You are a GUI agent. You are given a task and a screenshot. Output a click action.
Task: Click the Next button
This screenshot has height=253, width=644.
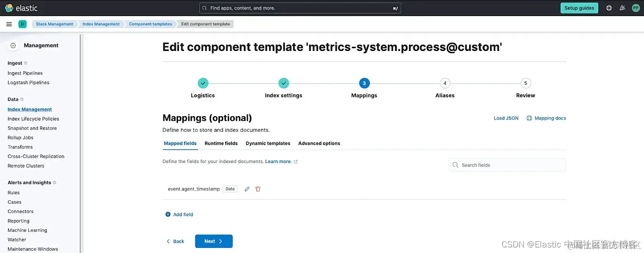[213, 241]
